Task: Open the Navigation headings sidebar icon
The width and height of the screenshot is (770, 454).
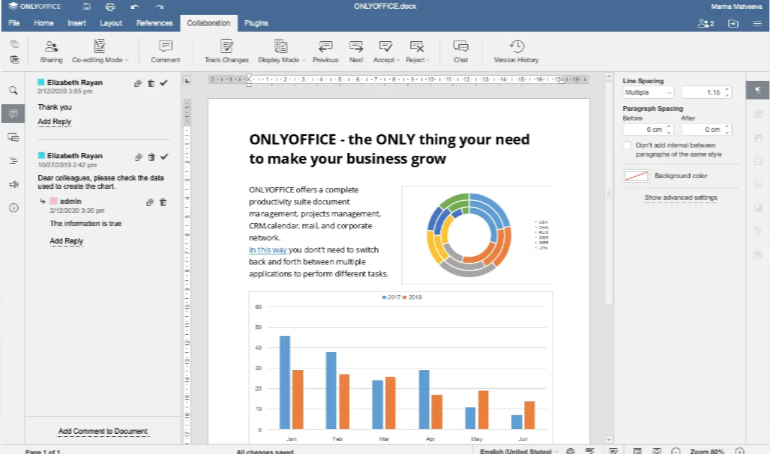Action: [13, 160]
